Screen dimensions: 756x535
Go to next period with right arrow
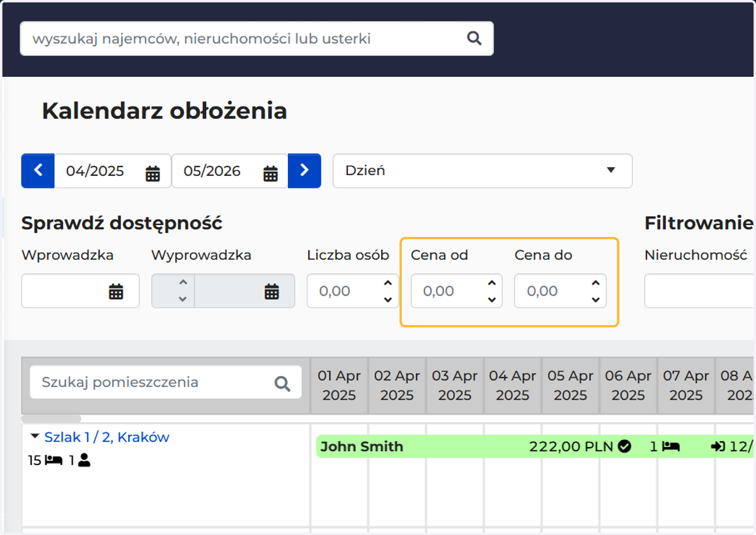point(304,171)
